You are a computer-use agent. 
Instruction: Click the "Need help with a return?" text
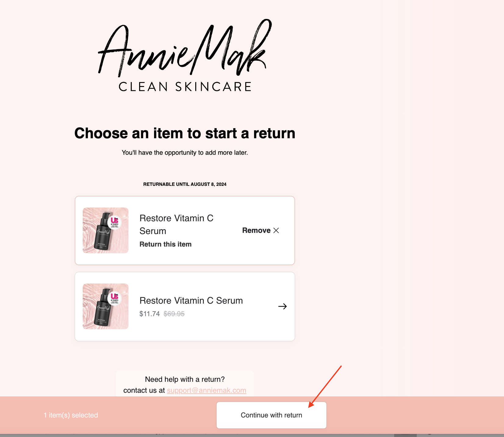[x=185, y=379]
